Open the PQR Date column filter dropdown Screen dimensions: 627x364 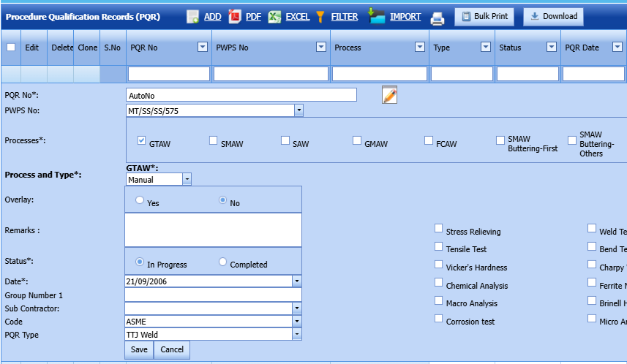[617, 48]
